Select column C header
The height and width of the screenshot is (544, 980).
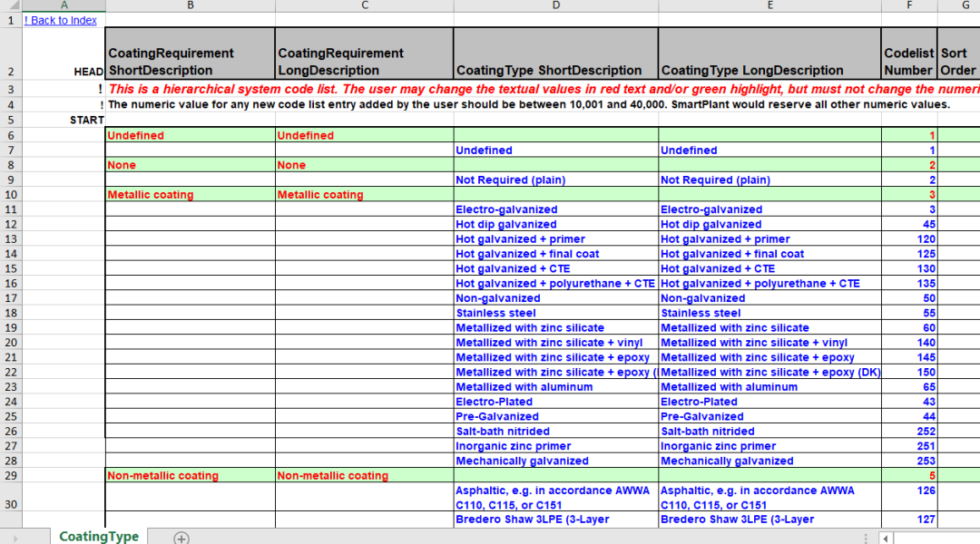pyautogui.click(x=365, y=5)
